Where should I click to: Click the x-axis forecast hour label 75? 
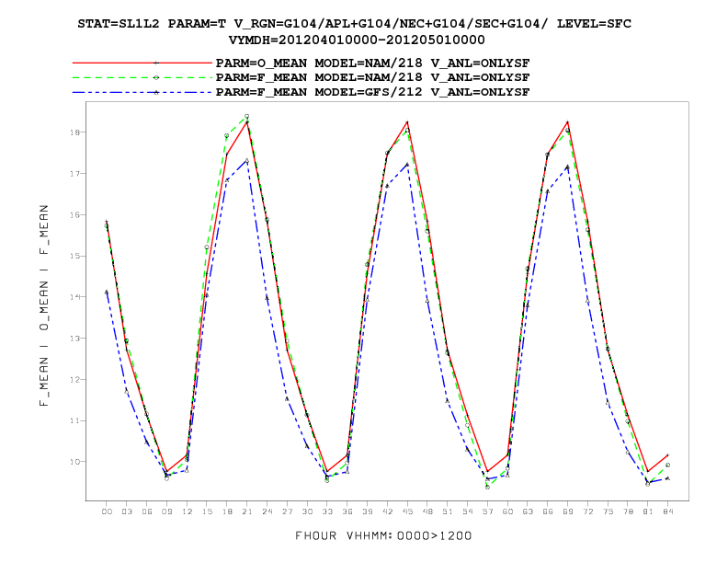click(x=608, y=511)
